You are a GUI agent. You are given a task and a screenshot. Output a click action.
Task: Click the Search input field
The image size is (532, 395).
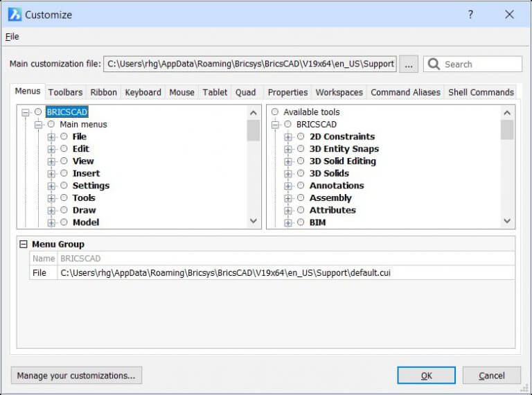(x=472, y=64)
